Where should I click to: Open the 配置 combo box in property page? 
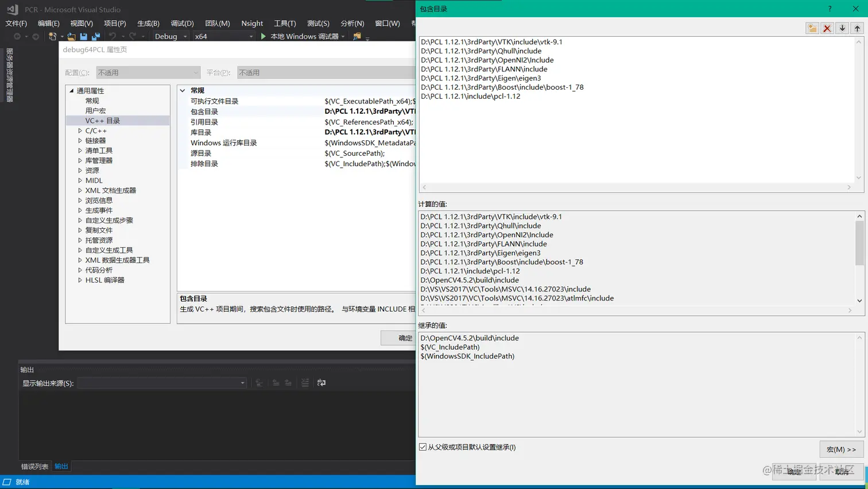[148, 72]
